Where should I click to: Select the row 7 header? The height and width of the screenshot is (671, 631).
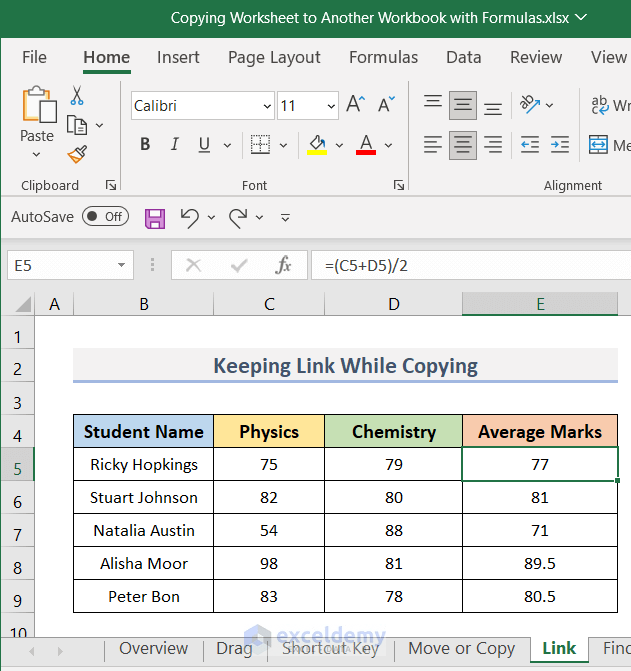coord(18,530)
